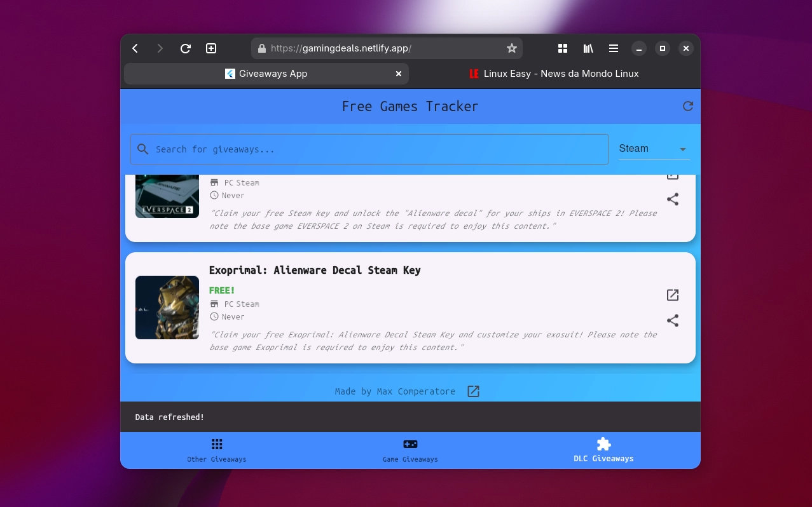Open the browser library icon
Viewport: 812px width, 507px height.
pos(588,48)
